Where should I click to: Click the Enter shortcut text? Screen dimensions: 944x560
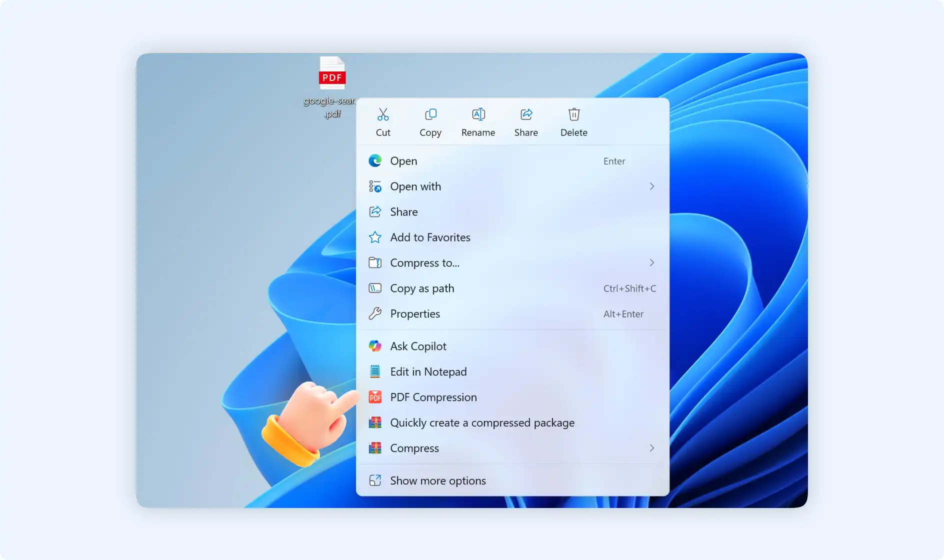pos(614,161)
